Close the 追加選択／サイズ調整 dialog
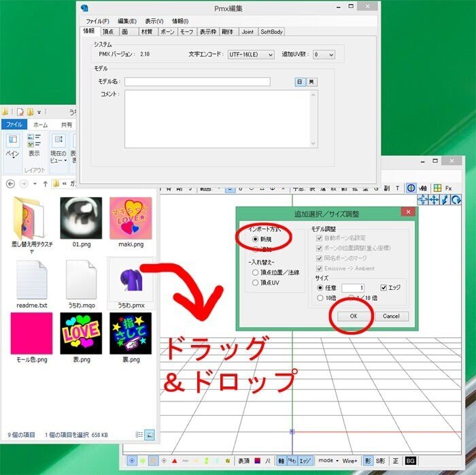 (x=408, y=212)
